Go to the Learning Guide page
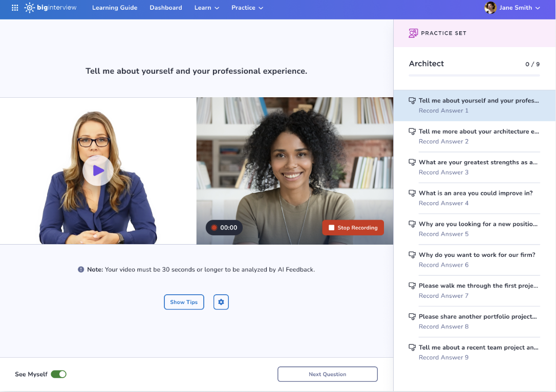The image size is (556, 392). pyautogui.click(x=115, y=8)
